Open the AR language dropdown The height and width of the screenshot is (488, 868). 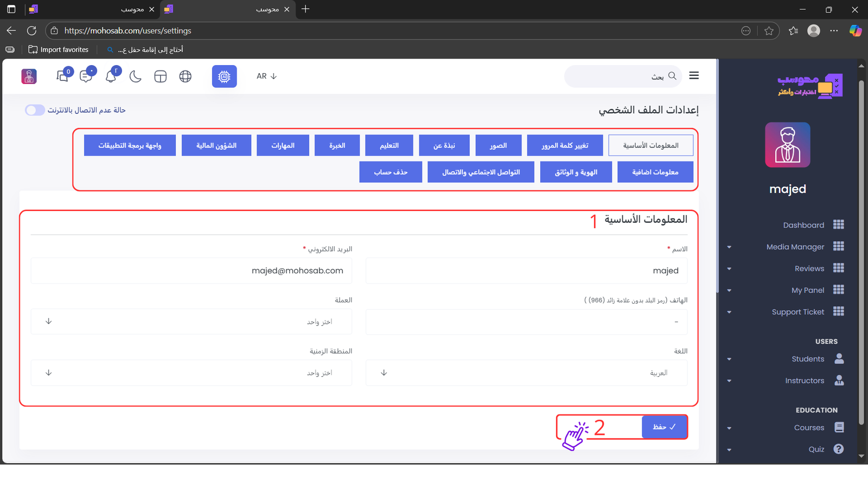point(266,76)
